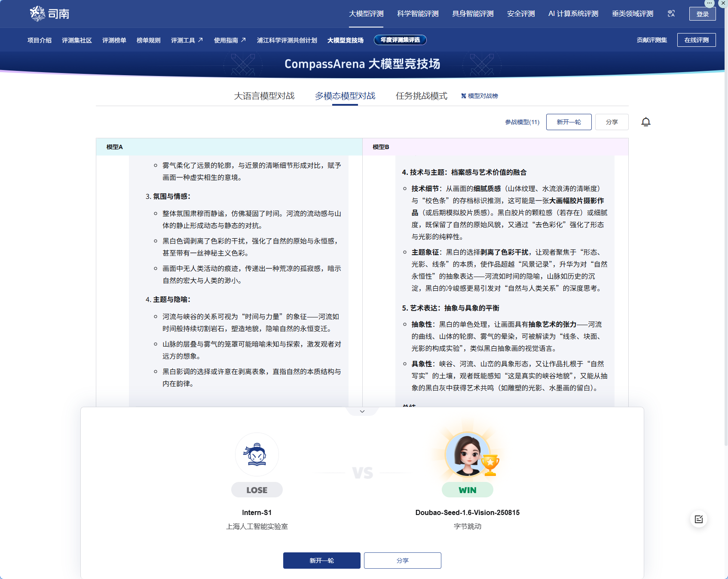Open the 评测工具 external link
728x579 pixels.
pos(187,40)
